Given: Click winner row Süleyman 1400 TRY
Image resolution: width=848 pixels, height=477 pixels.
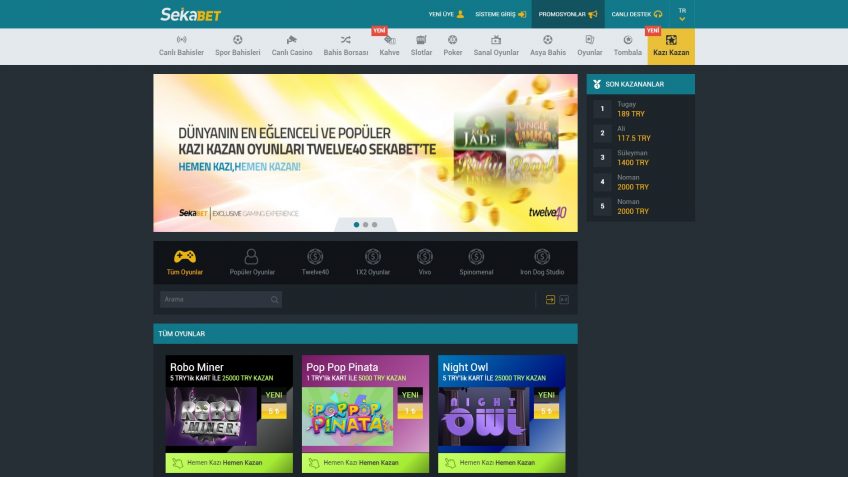Looking at the screenshot, I should (641, 158).
